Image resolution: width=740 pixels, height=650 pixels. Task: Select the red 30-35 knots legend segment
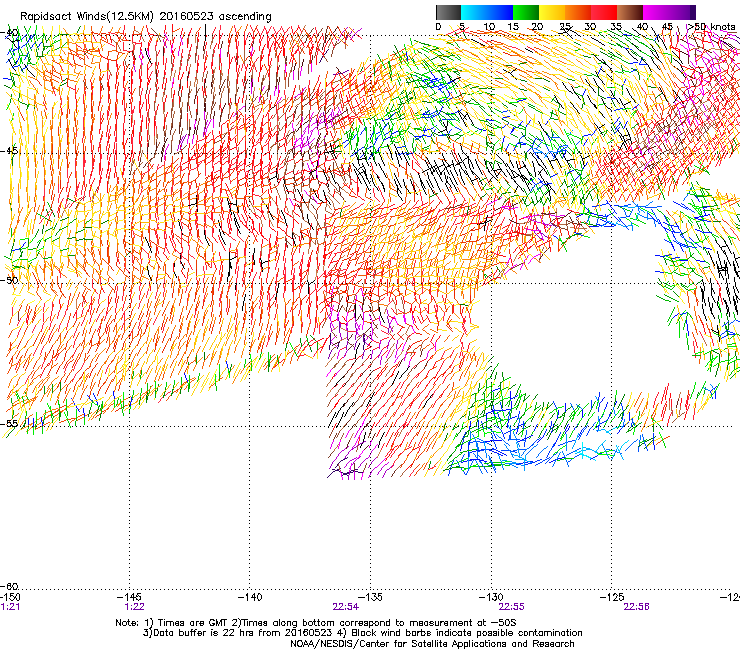pos(604,12)
